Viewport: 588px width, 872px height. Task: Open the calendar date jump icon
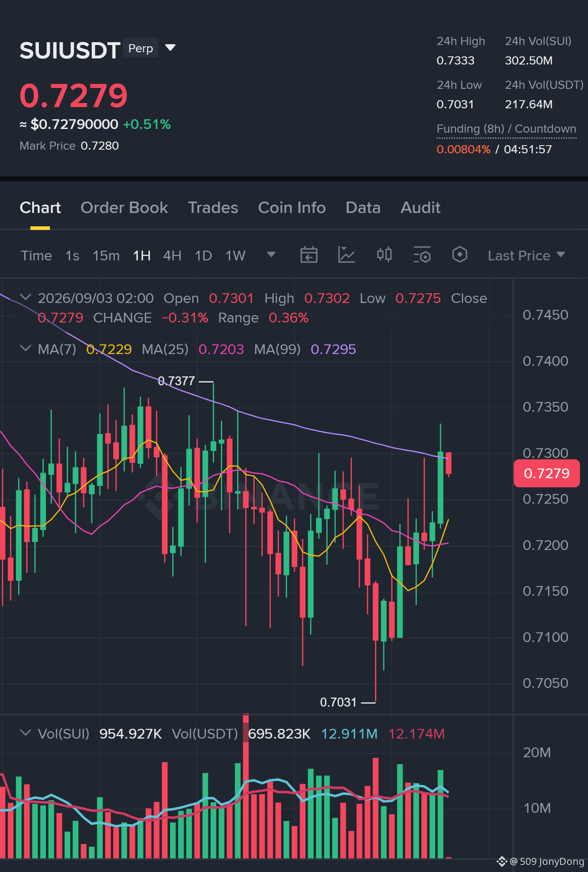pyautogui.click(x=309, y=255)
